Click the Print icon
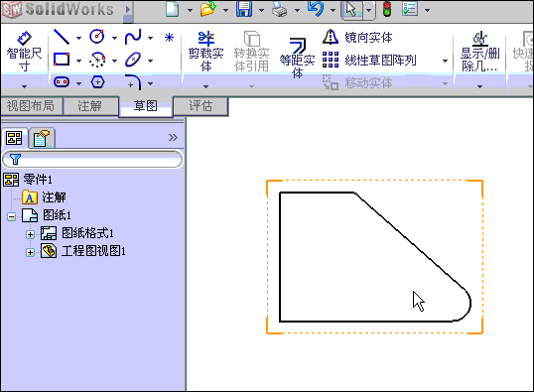Viewport: 534px width, 392px height. click(x=280, y=10)
